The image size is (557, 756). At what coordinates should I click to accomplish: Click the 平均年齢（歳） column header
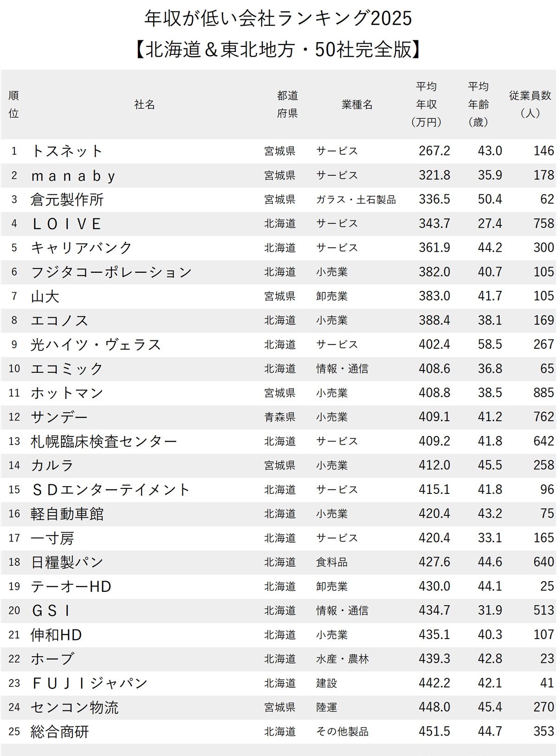pyautogui.click(x=478, y=104)
